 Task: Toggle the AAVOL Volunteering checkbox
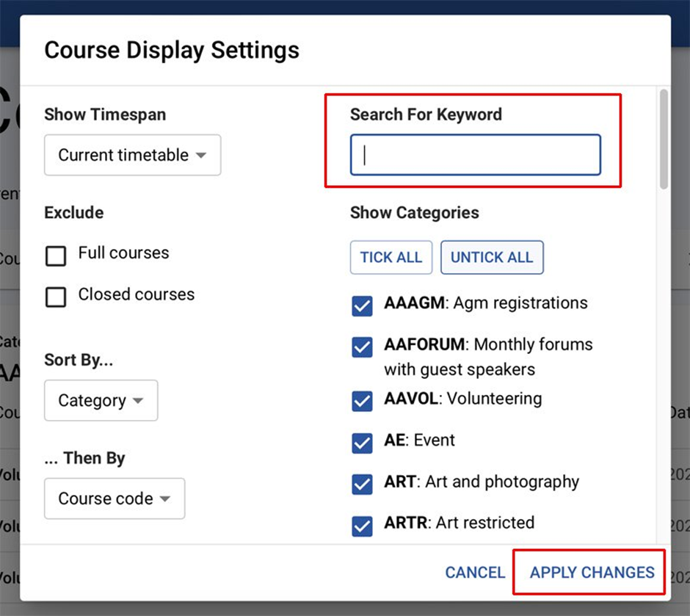pos(362,401)
